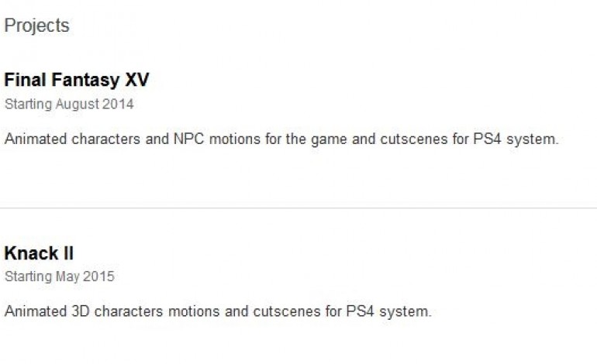Select the Knack II description sentence

pyautogui.click(x=217, y=312)
